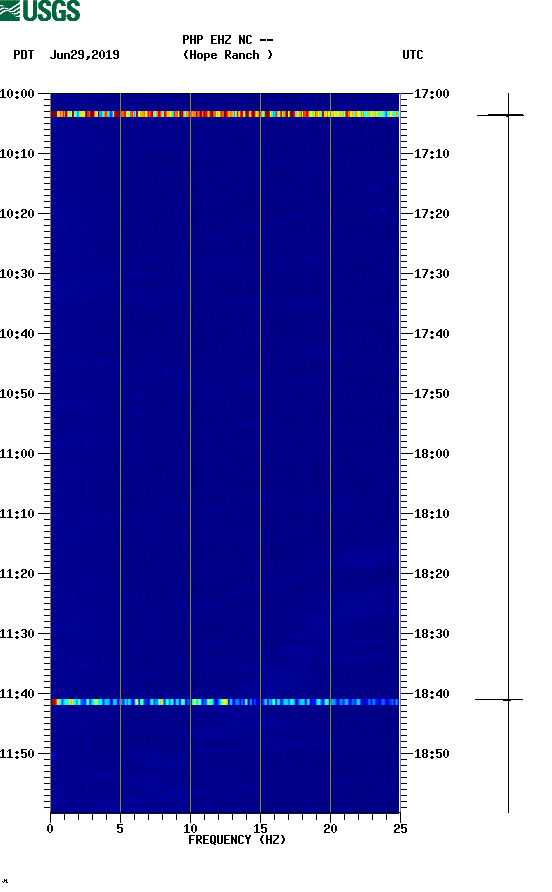
Task: Click the '10:00' PDT time label
Action: (17, 94)
